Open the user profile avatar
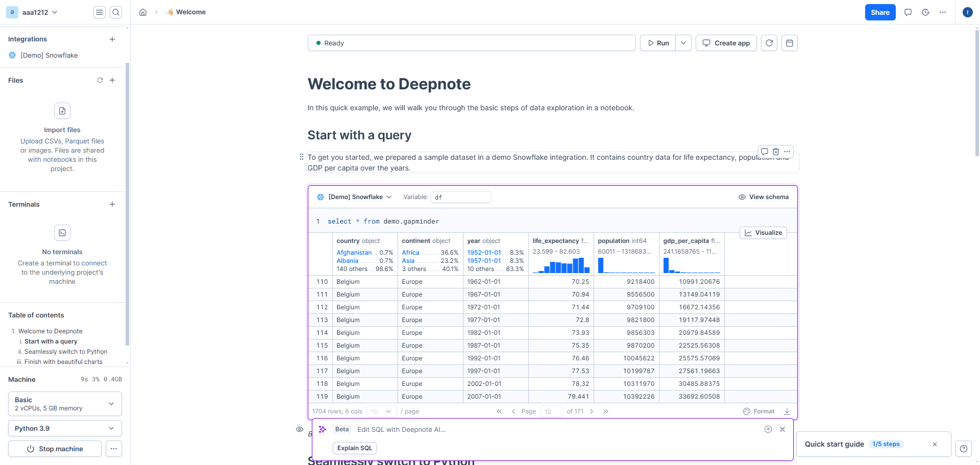Image resolution: width=980 pixels, height=465 pixels. (x=967, y=12)
